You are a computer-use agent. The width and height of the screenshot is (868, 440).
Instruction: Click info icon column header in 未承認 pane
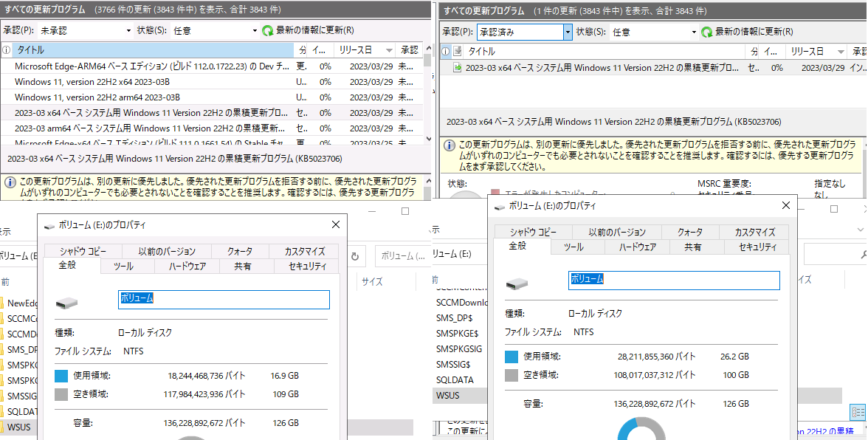(6, 50)
